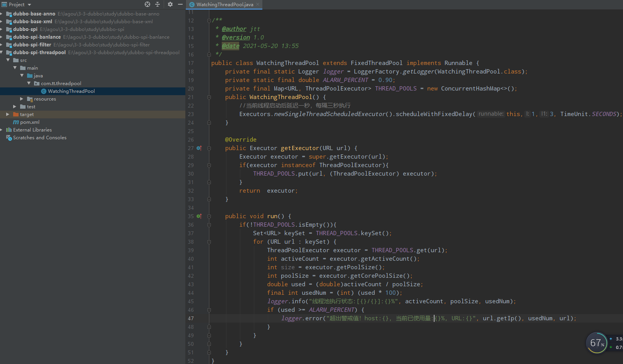Viewport: 623px width, 364px height.
Task: Select the dubbo-spi-filter module
Action: point(32,45)
